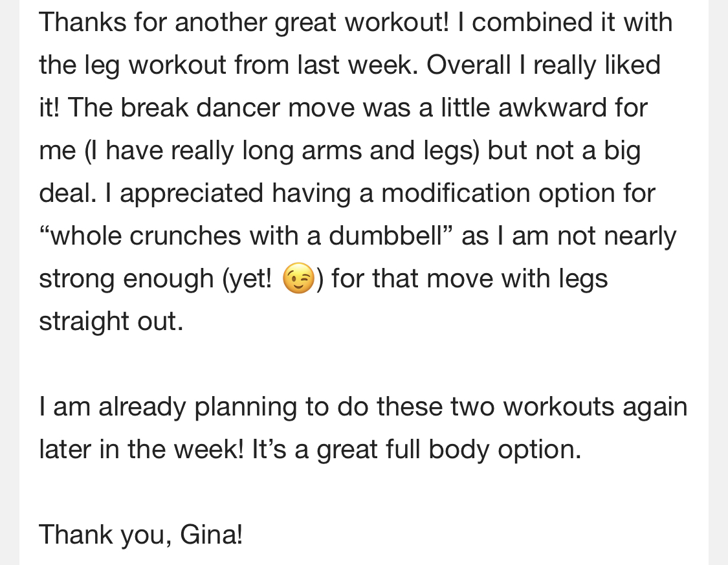Click the word "Overall"

[469, 65]
